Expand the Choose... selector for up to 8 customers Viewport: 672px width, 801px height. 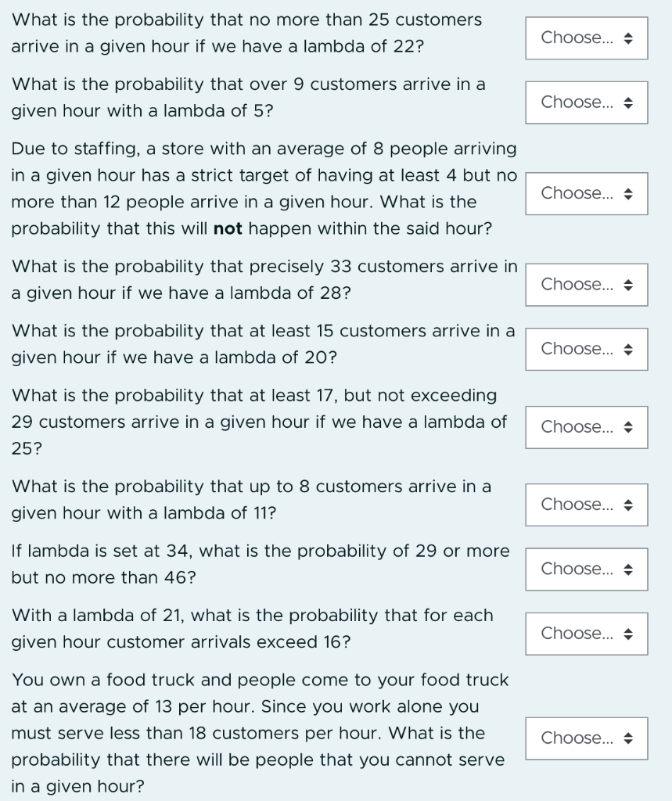tap(586, 505)
